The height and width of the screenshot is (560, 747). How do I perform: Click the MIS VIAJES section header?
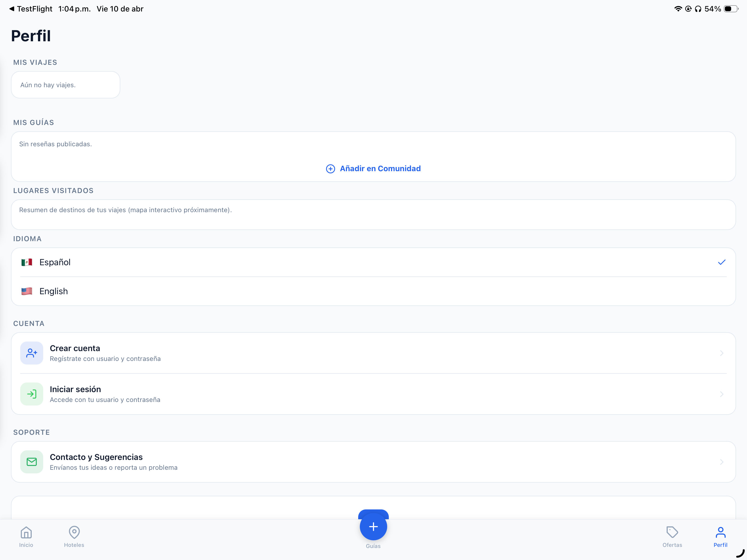coord(35,63)
